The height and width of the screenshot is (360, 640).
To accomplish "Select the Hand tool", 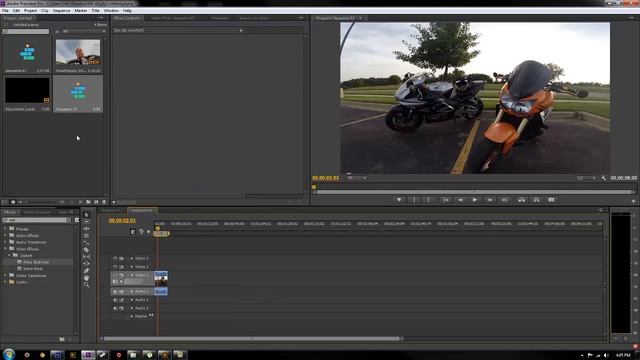I will [x=87, y=278].
